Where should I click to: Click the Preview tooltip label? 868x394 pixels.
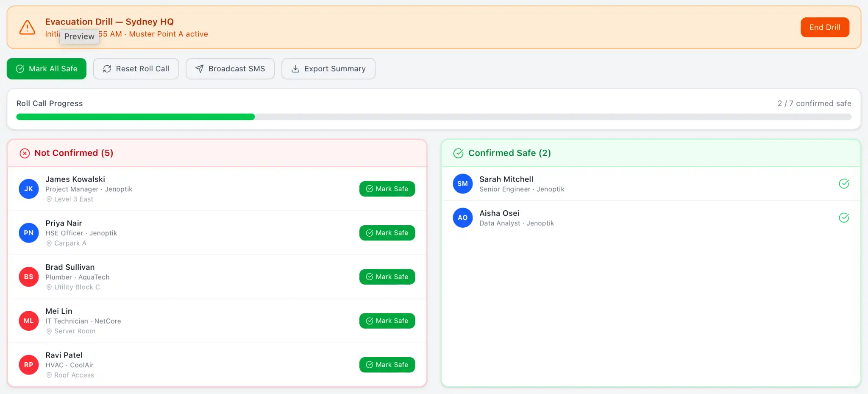(x=79, y=36)
